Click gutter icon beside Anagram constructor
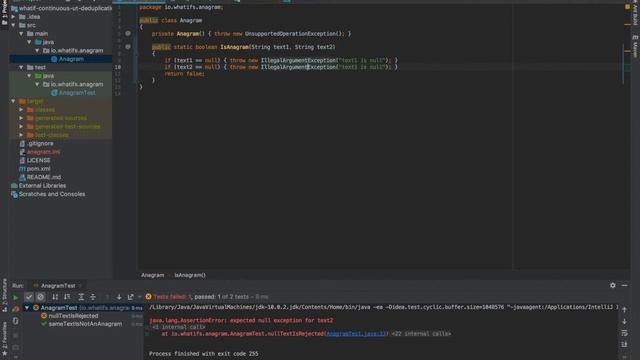The height and width of the screenshot is (360, 640). click(128, 33)
